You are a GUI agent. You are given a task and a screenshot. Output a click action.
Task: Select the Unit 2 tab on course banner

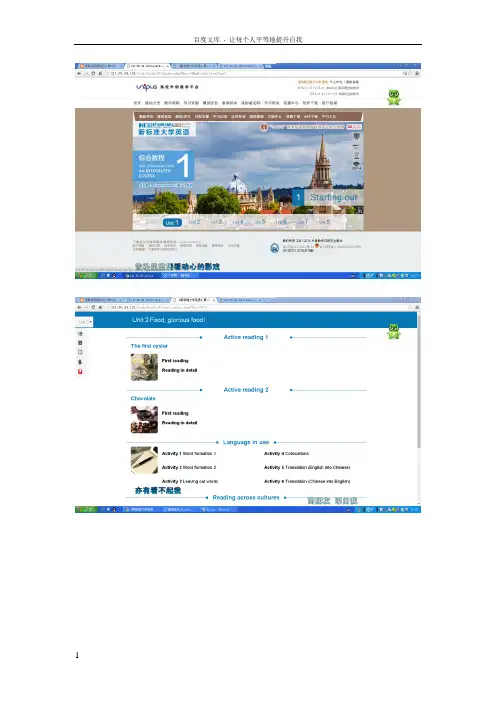pos(195,222)
